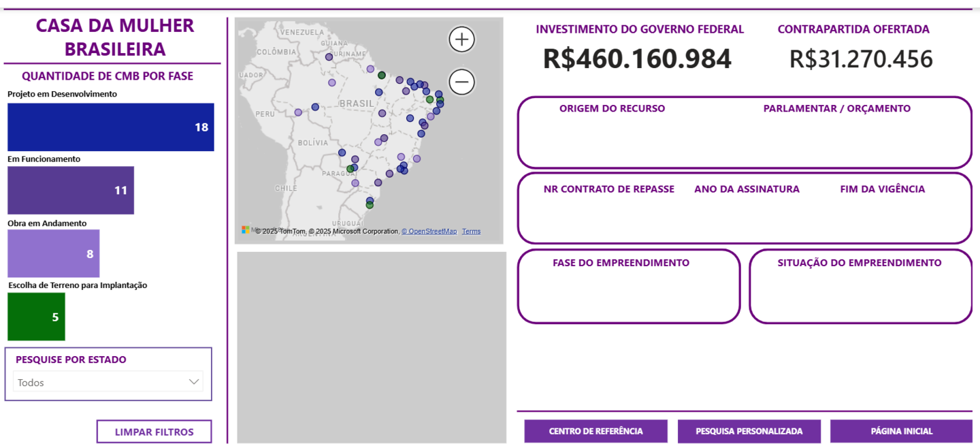Screen dimensions: 980x448
Task: Zoom out on the Brazil map
Action: click(461, 82)
